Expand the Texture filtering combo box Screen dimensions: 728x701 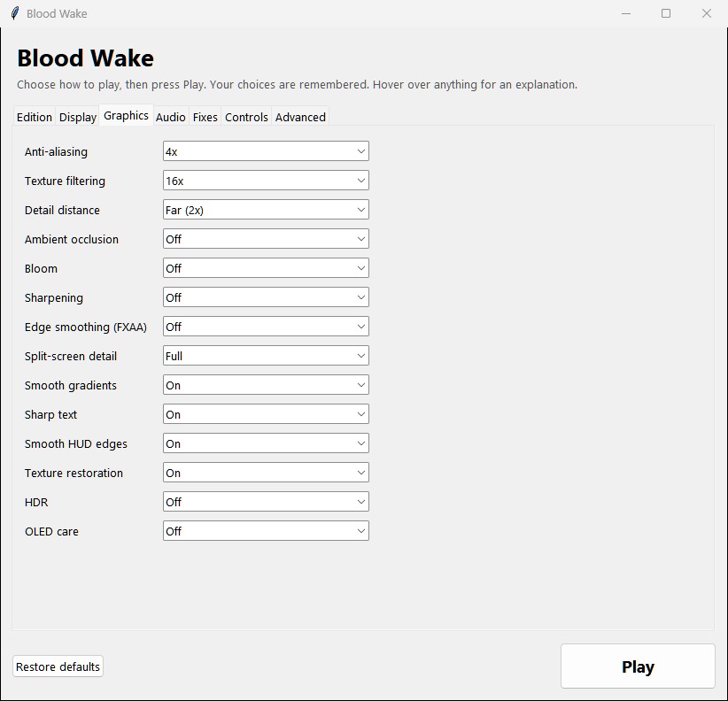pyautogui.click(x=266, y=181)
